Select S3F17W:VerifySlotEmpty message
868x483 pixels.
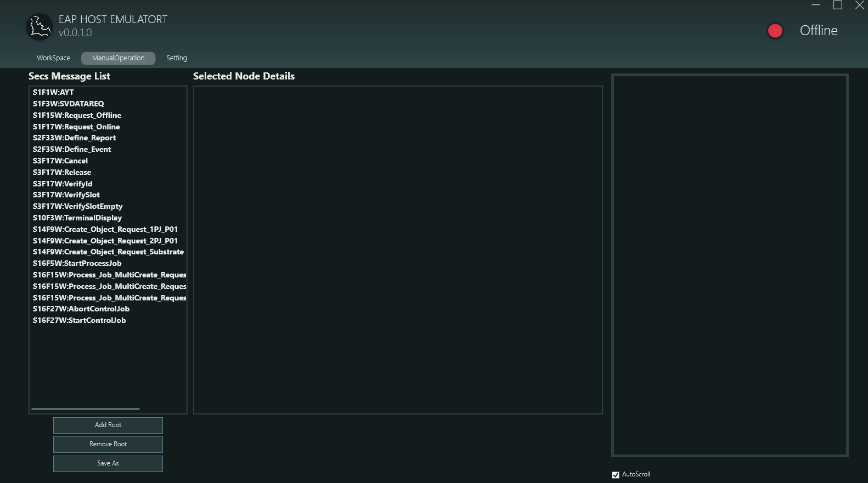tap(77, 206)
